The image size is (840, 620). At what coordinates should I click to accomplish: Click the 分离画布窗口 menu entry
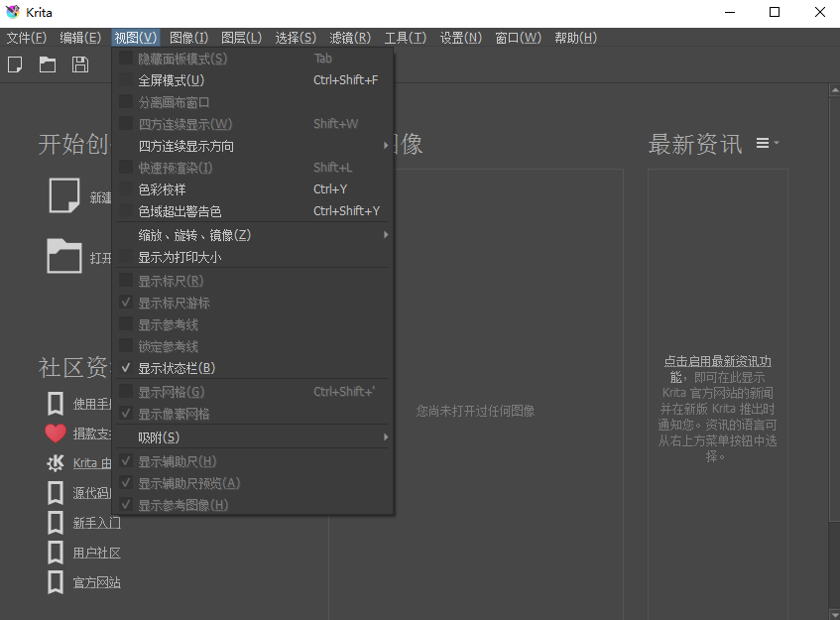click(x=252, y=102)
